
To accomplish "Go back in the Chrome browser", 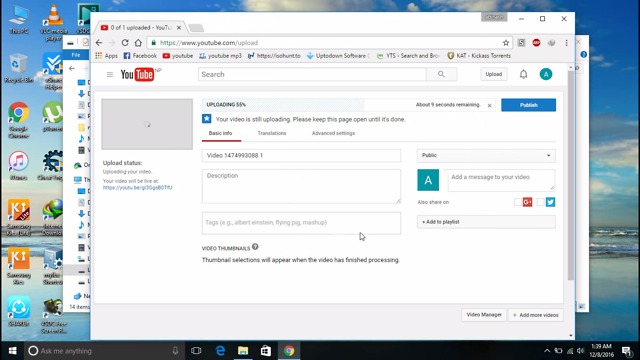I will click(x=99, y=42).
